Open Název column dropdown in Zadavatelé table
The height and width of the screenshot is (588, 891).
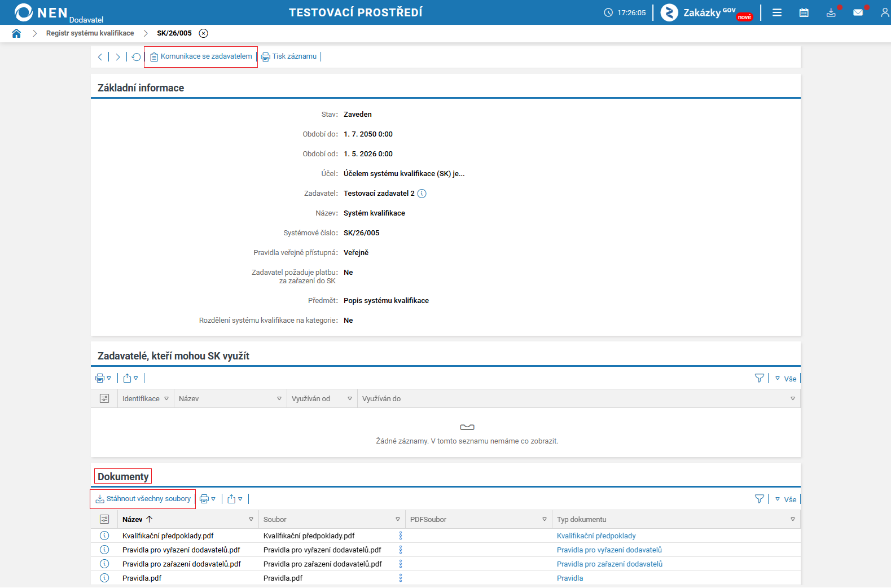tap(279, 398)
